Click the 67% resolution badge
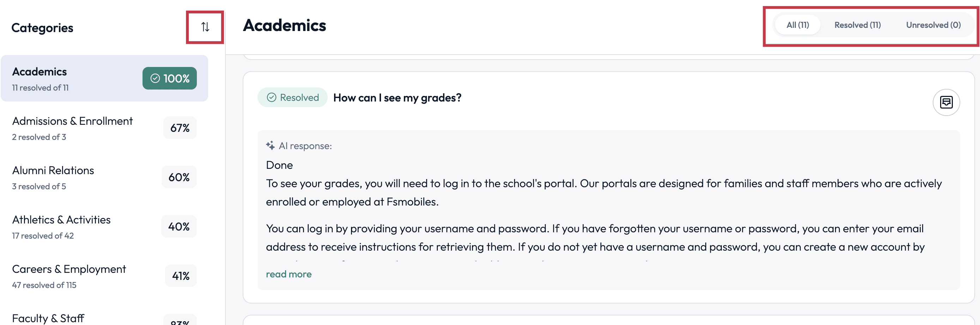This screenshot has width=980, height=325. coord(180,128)
